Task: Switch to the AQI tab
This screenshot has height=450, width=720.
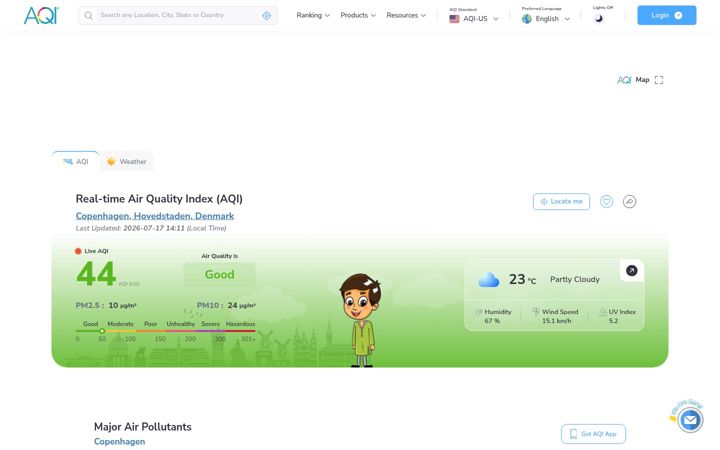Action: pos(76,161)
